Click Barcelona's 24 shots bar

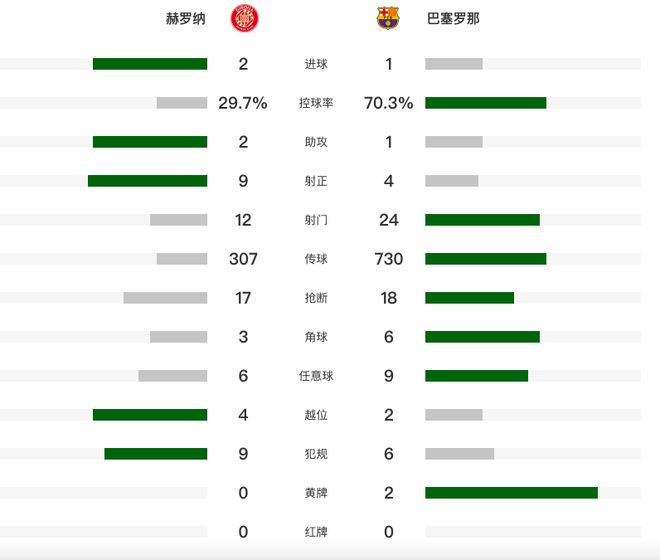point(482,220)
